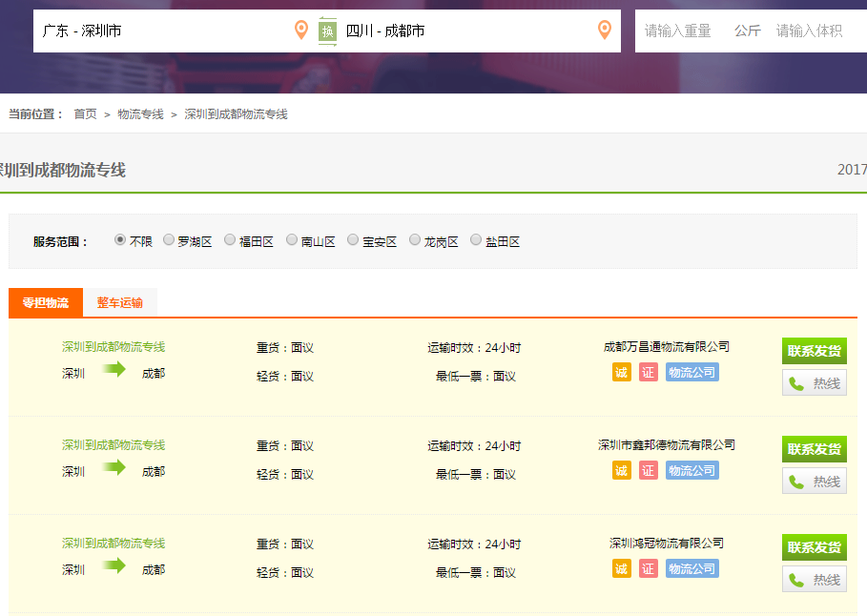Click 联系发货 for 成都万昌通物流有限公司

click(814, 351)
